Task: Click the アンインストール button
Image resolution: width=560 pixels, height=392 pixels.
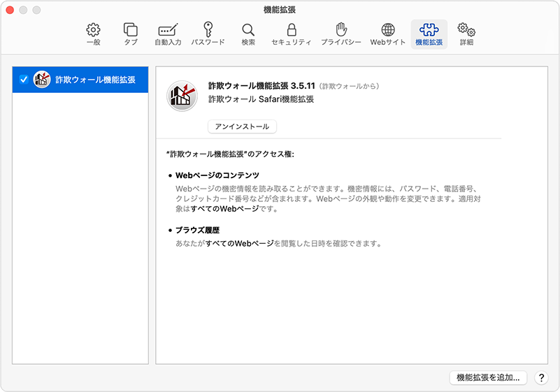Action: pos(243,126)
